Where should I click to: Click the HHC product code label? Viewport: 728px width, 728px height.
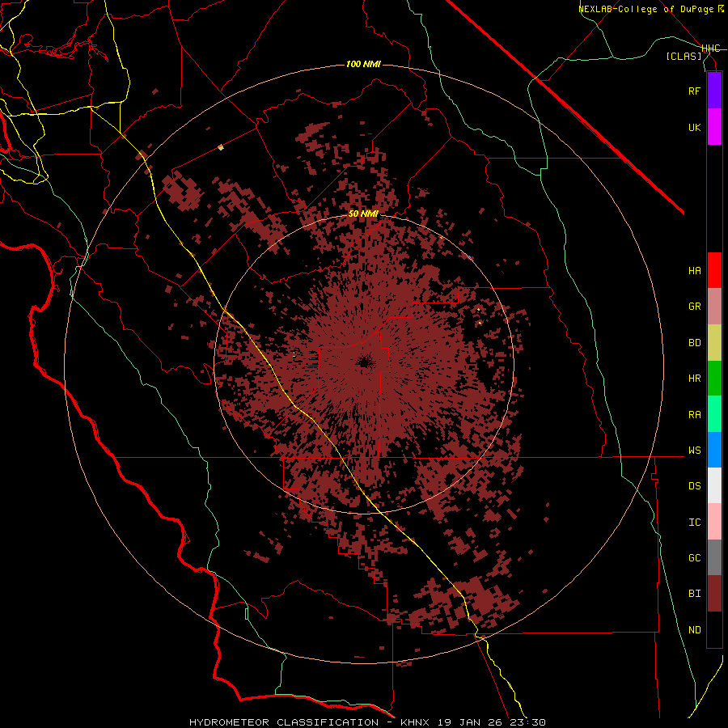click(710, 49)
